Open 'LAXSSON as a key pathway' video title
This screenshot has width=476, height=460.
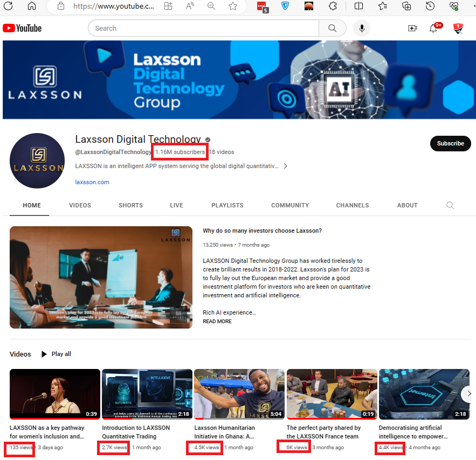47,432
